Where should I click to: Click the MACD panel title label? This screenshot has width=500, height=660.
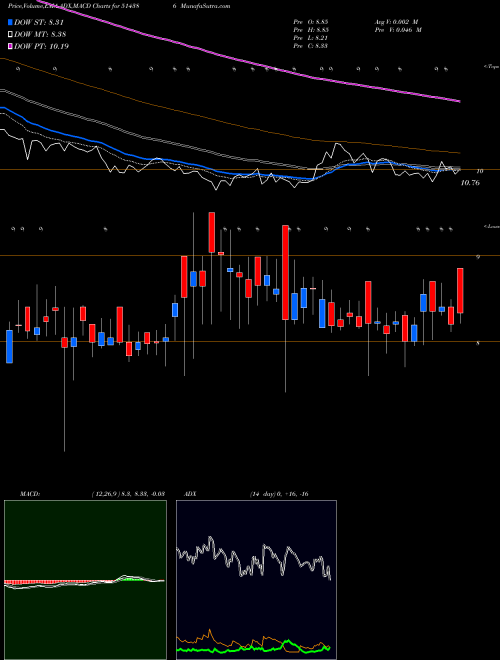pyautogui.click(x=30, y=494)
